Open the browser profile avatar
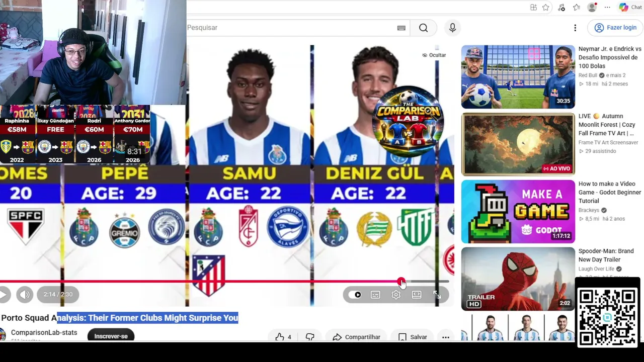Screen dimensions: 644x362 point(592,7)
